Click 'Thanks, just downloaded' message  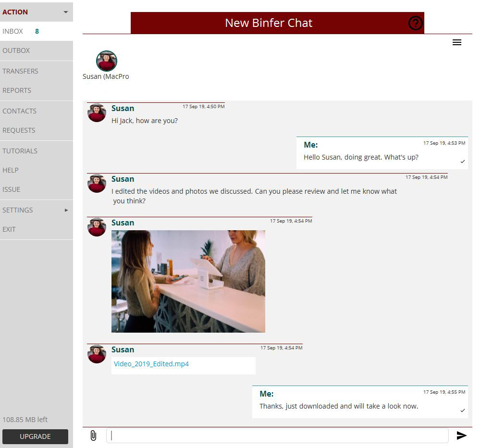[339, 406]
